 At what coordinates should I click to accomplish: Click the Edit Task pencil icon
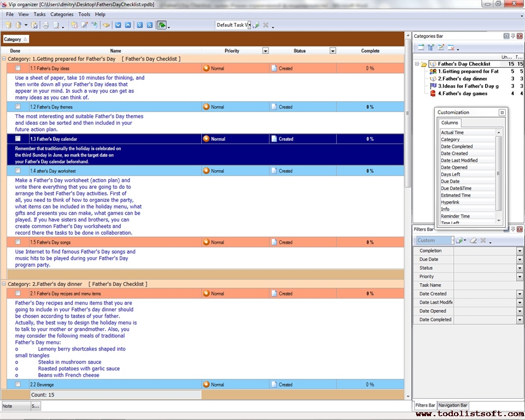84,25
